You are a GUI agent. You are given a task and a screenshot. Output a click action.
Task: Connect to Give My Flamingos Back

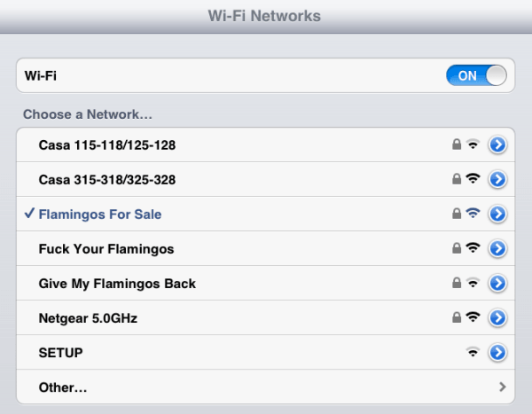click(x=117, y=284)
